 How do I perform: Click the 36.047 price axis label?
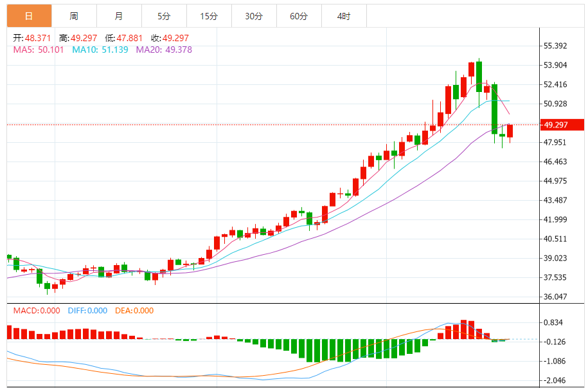[555, 297]
